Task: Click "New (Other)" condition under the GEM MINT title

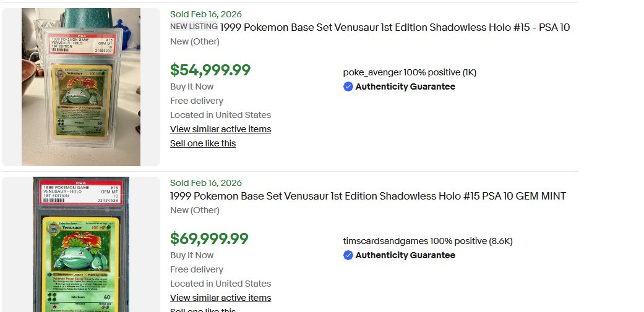Action: coord(195,210)
